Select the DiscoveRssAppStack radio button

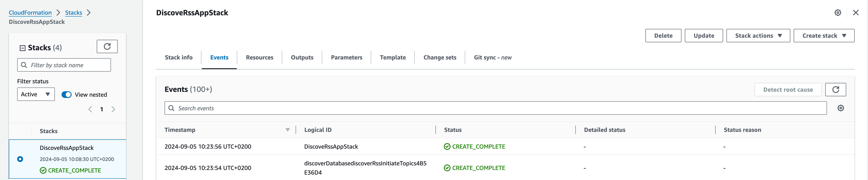[x=20, y=159]
